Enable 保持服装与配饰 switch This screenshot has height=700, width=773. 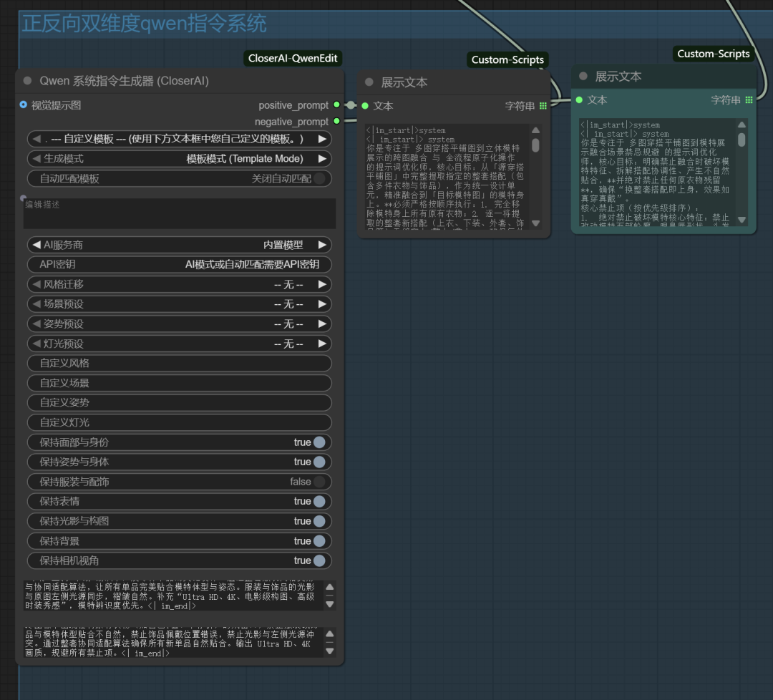pos(319,482)
